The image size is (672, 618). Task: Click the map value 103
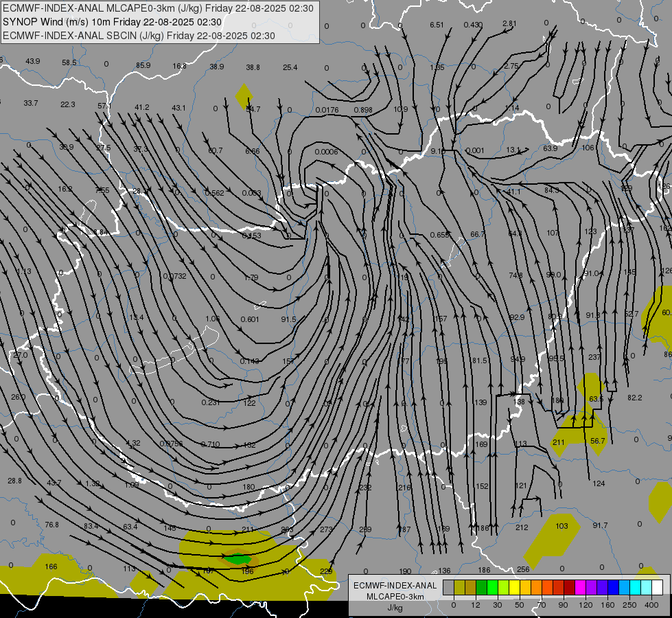pos(561,526)
